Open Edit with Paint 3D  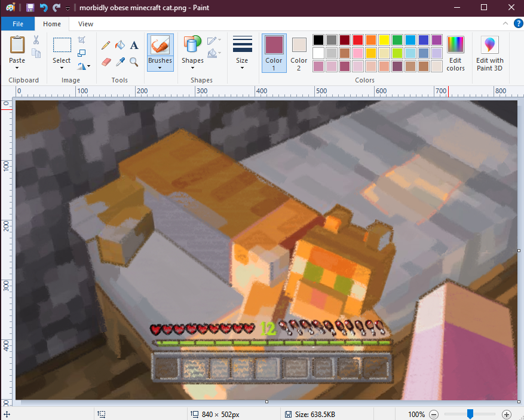click(x=489, y=53)
